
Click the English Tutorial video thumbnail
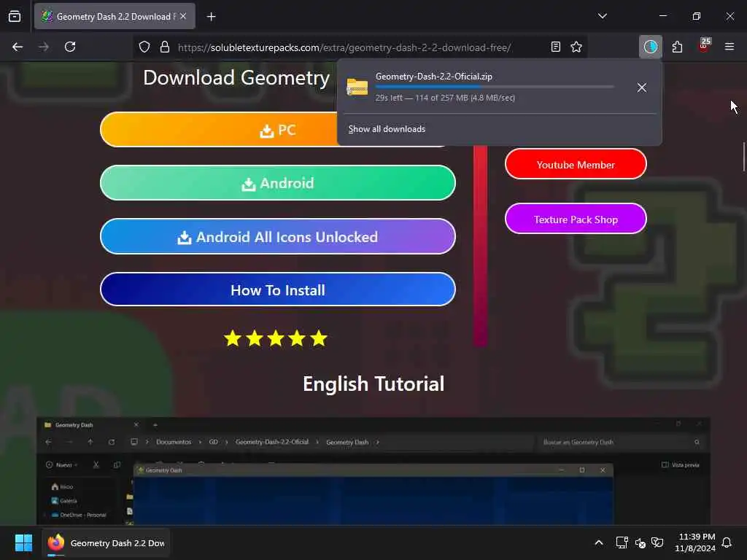tap(373, 472)
